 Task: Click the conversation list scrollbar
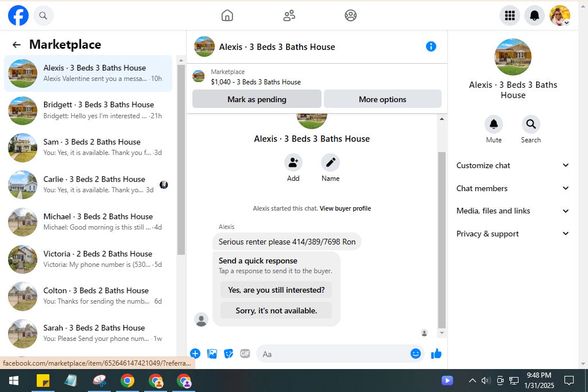[181, 160]
